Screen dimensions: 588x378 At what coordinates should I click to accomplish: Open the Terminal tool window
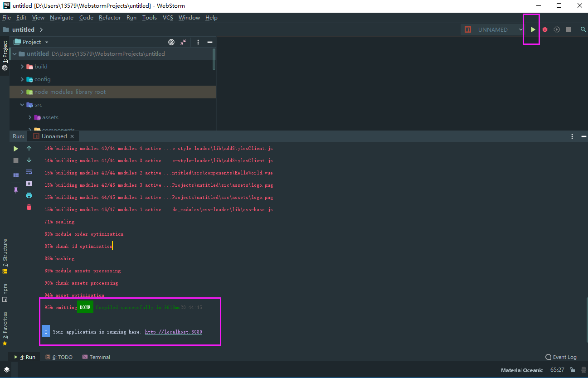click(96, 357)
